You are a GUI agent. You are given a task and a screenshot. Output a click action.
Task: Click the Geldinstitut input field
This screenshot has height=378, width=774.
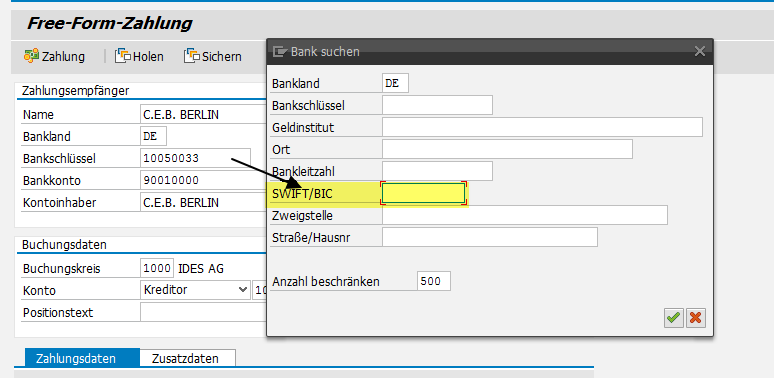(x=542, y=127)
